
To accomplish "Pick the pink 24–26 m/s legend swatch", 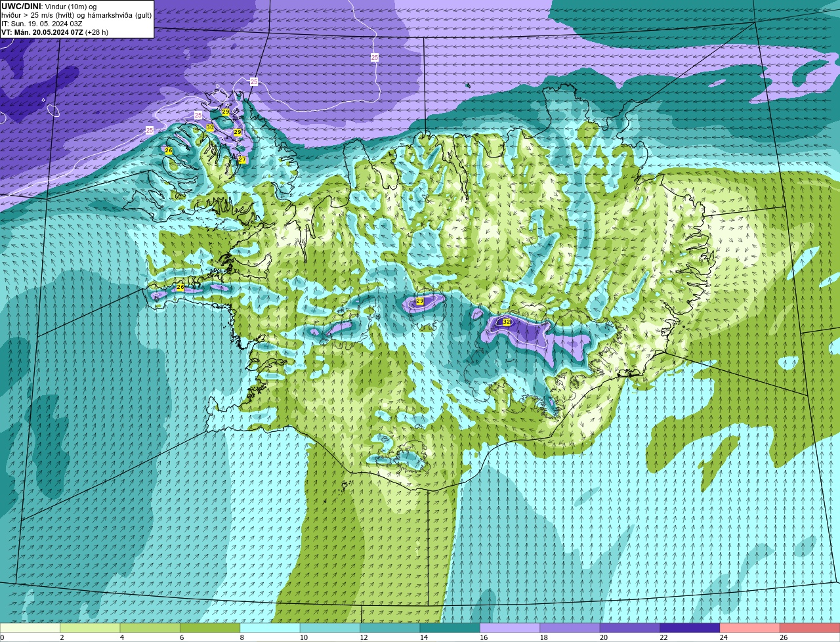I will coord(749,628).
